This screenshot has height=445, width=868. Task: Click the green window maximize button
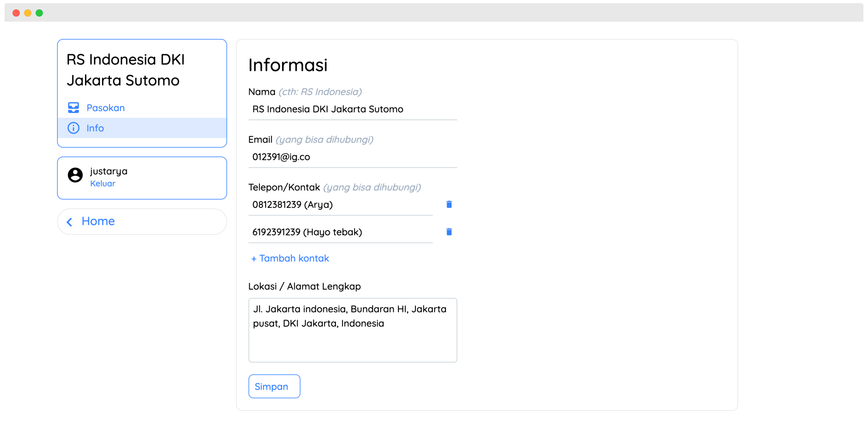coord(39,13)
